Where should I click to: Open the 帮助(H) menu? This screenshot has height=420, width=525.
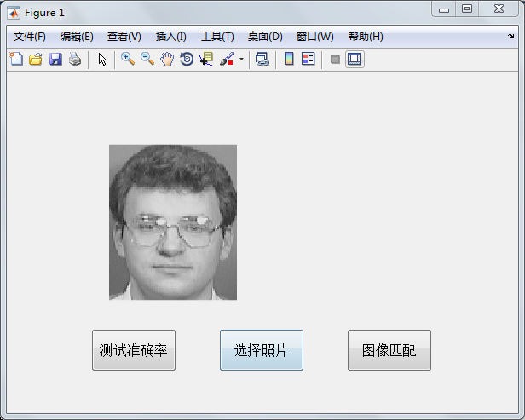[x=366, y=37]
